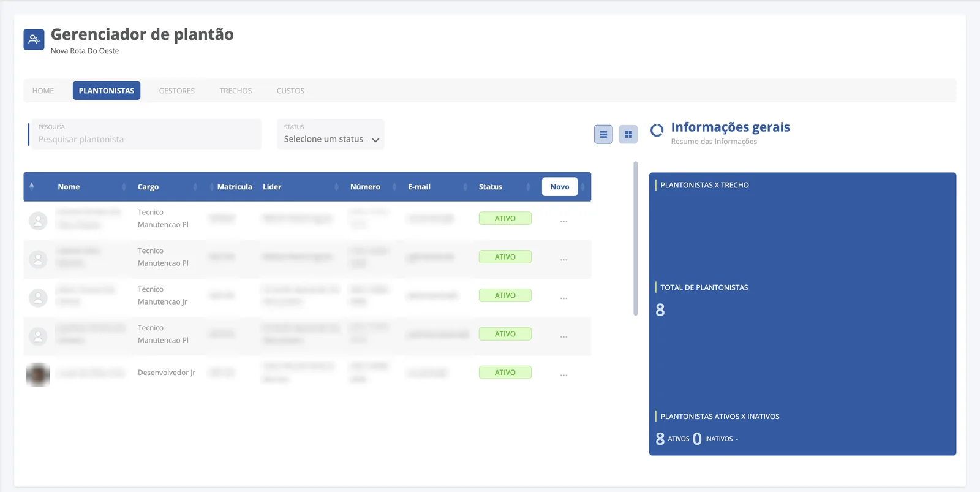
Task: Click avatar placeholder in Tecnico Manutencao Jr row
Action: [x=38, y=298]
